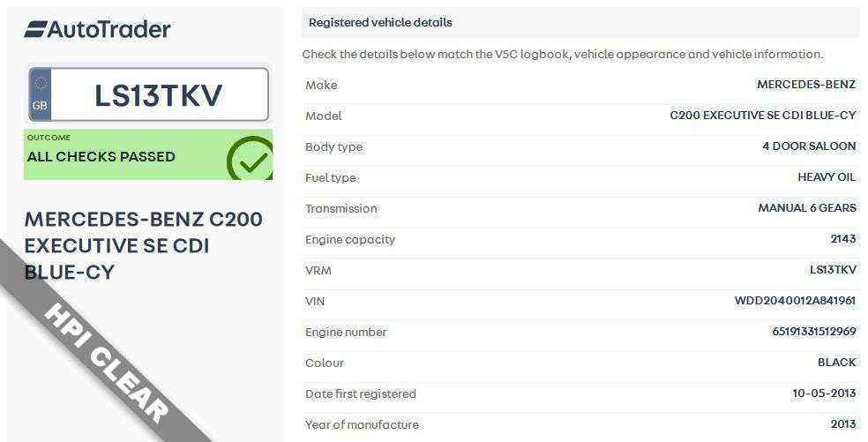Image resolution: width=868 pixels, height=442 pixels.
Task: Click the AutoTrader logo
Action: pyautogui.click(x=97, y=29)
